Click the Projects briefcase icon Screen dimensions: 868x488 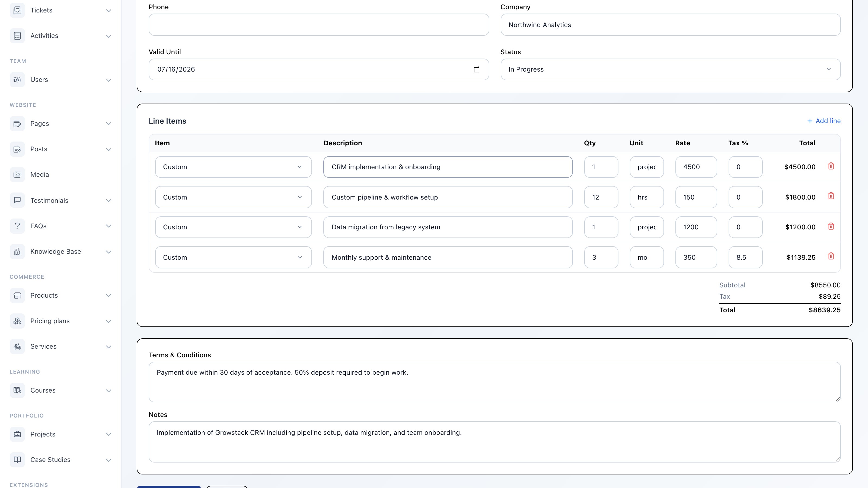coord(17,434)
